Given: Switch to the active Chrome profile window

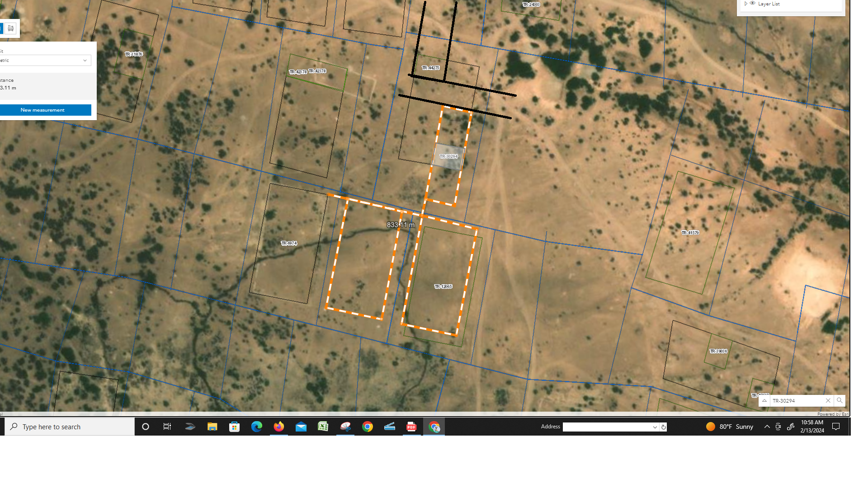Looking at the screenshot, I should tap(434, 427).
